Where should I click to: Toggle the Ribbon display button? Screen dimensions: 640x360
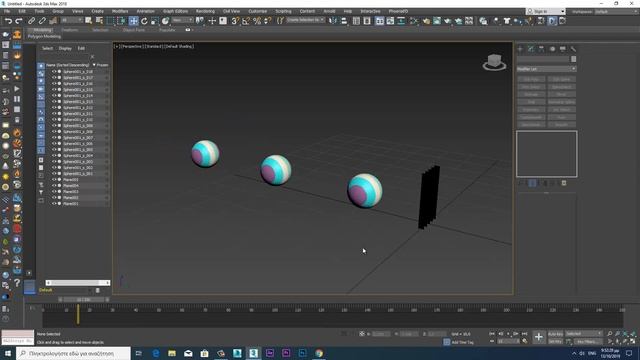tap(380, 21)
